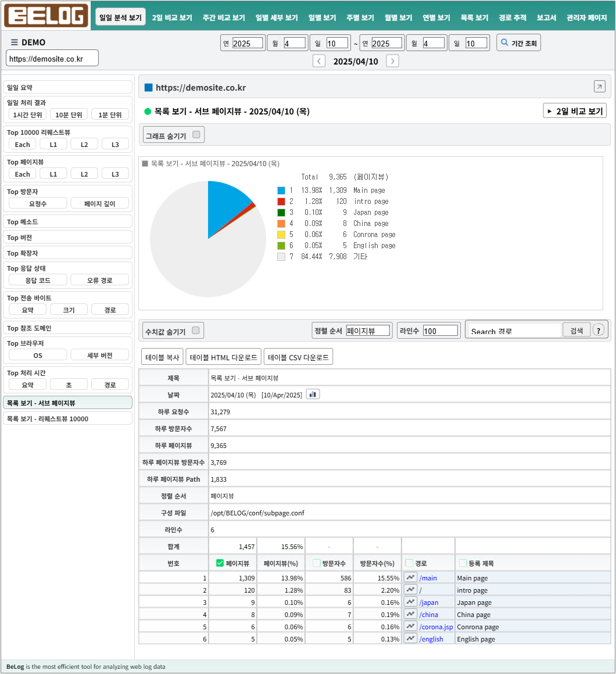Viewport: 616px width, 674px height.
Task: Select the 월별 보기 tab
Action: [x=398, y=17]
